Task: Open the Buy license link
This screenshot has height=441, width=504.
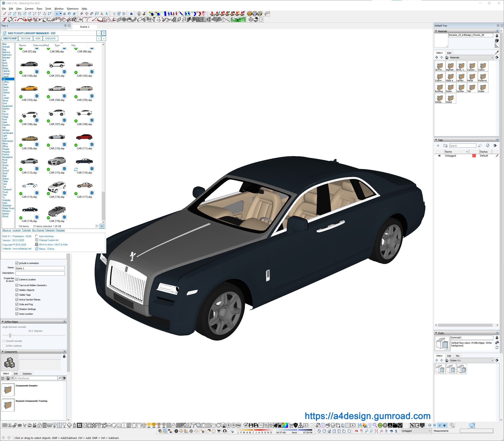Action: [x=38, y=230]
